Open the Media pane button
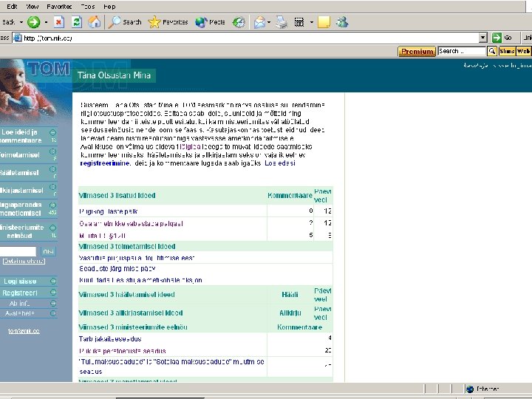 210,22
